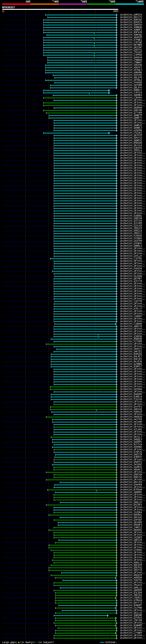This screenshot has height=644, width=146.
Task: Open the UniRef100_Q9BSW5 hit
Action: pos(131,615)
